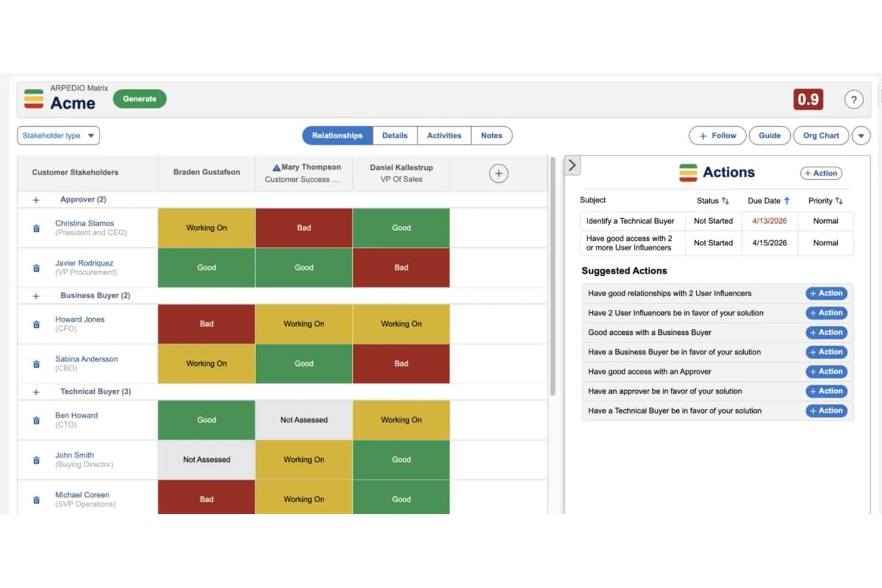Viewport: 882px width, 588px height.
Task: Click the stakeholder table vertical scrollbar
Action: (x=552, y=276)
